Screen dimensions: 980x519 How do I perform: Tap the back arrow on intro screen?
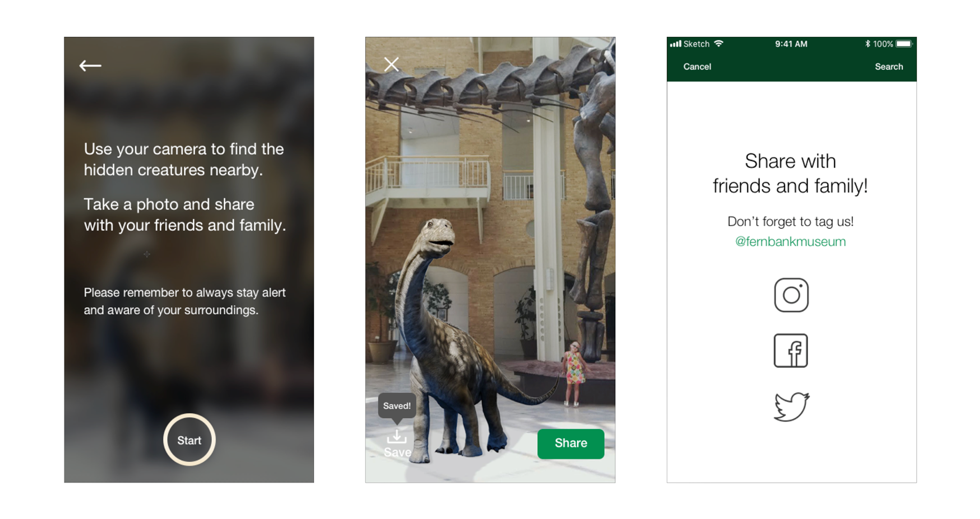[90, 65]
